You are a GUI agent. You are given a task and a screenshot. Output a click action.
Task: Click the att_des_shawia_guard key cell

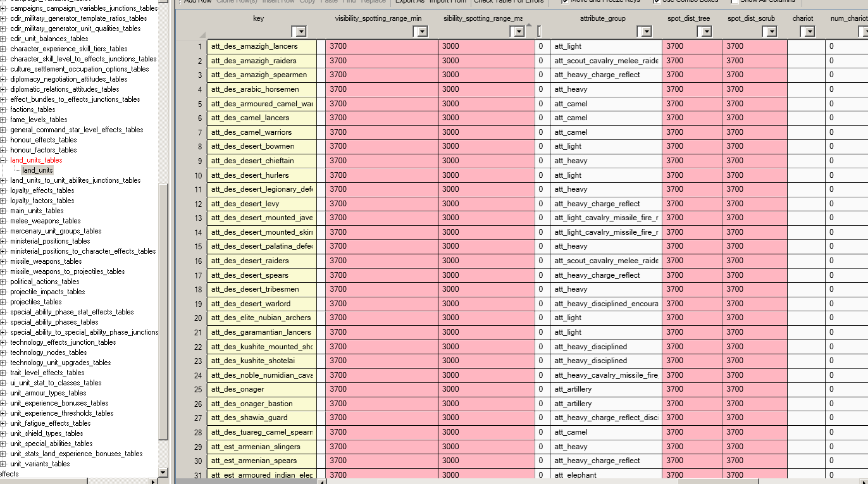pos(261,418)
